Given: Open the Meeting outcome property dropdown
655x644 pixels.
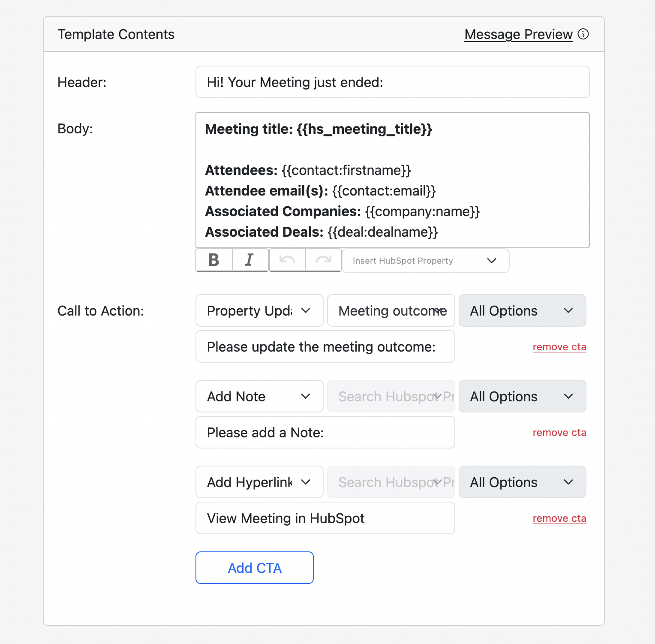Looking at the screenshot, I should (391, 310).
